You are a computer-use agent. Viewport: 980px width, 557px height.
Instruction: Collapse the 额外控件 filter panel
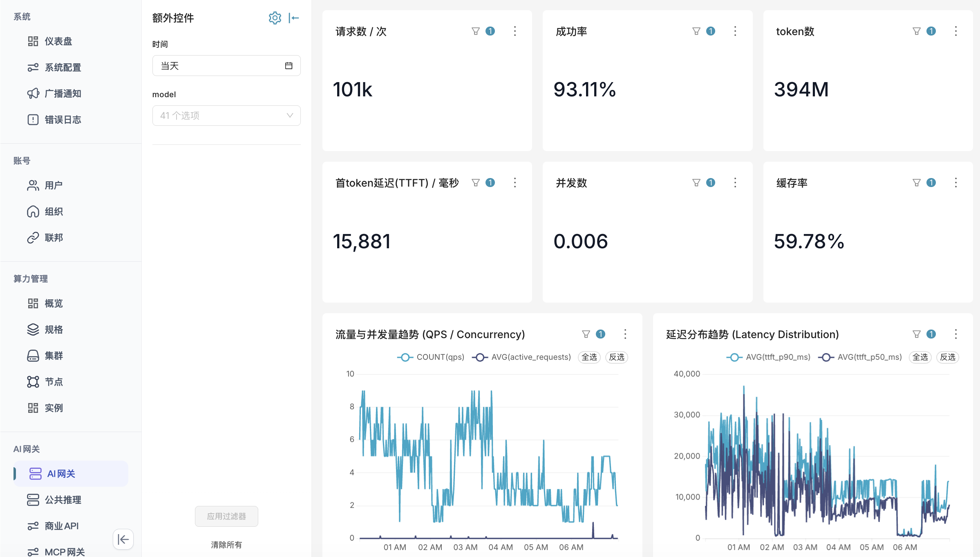(293, 18)
